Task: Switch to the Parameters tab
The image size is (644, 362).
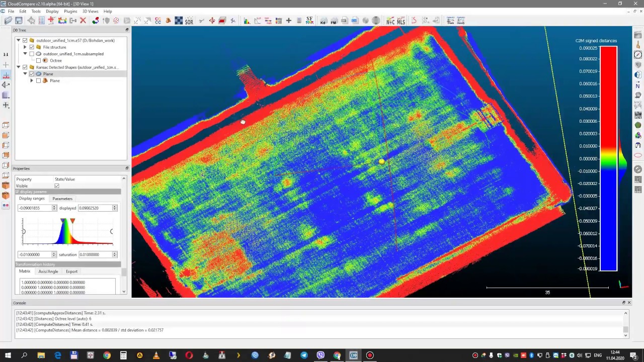Action: coord(62,199)
